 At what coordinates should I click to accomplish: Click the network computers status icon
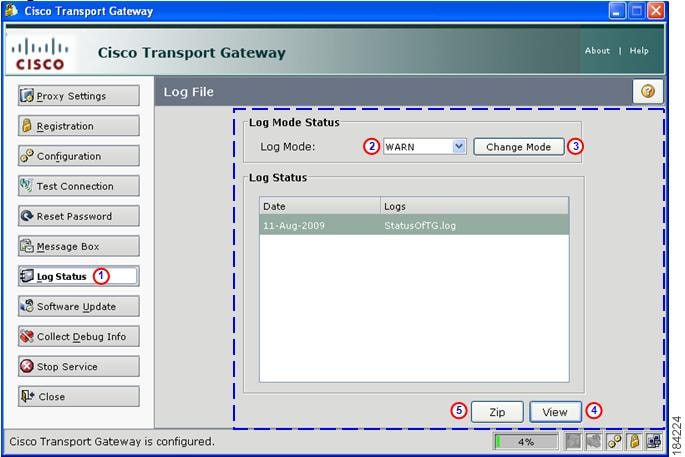[x=654, y=441]
